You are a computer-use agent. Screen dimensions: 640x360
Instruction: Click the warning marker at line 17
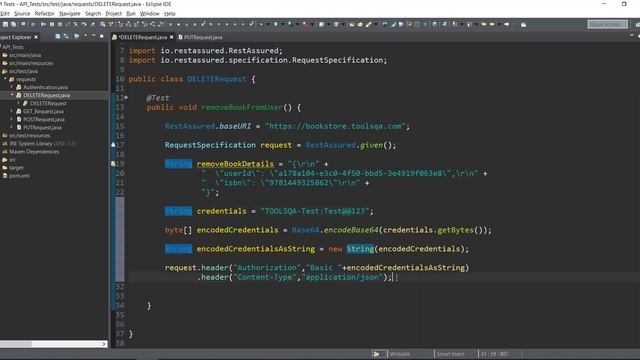coord(113,144)
